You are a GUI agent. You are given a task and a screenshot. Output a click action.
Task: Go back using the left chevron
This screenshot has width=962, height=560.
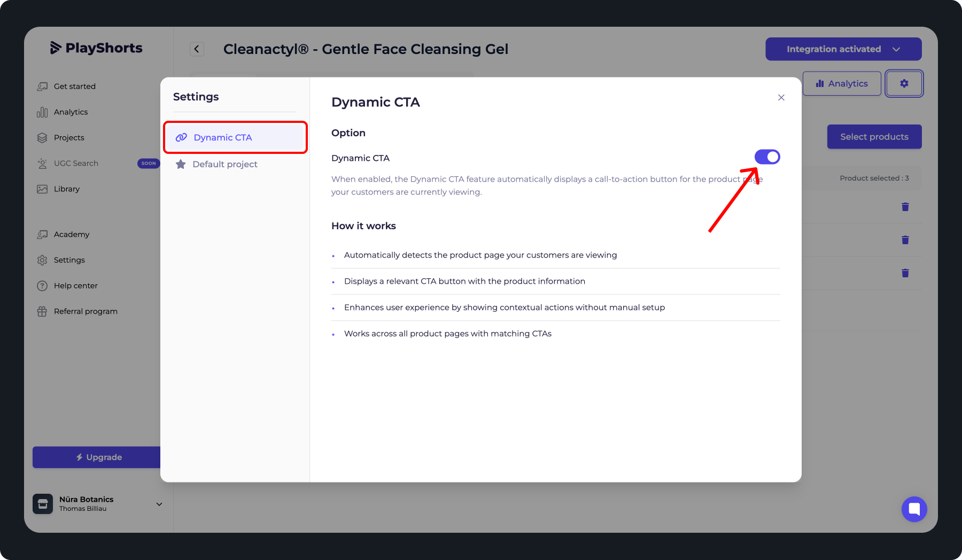[197, 49]
